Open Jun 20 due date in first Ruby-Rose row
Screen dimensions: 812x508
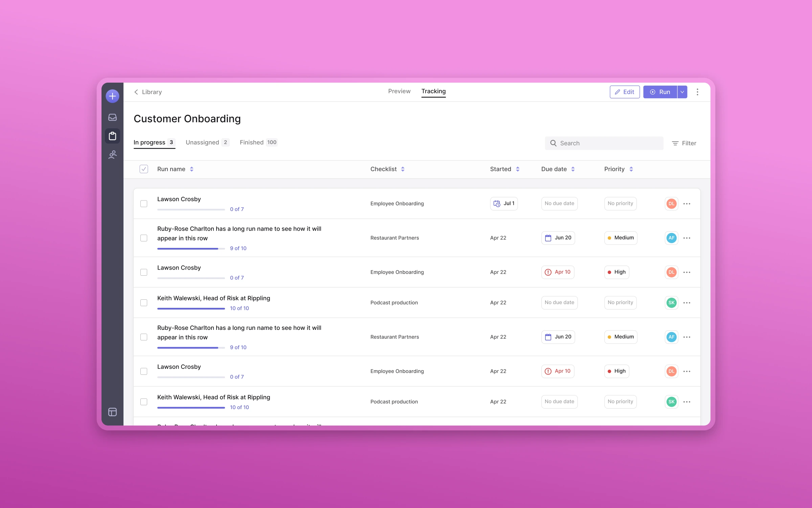click(558, 238)
